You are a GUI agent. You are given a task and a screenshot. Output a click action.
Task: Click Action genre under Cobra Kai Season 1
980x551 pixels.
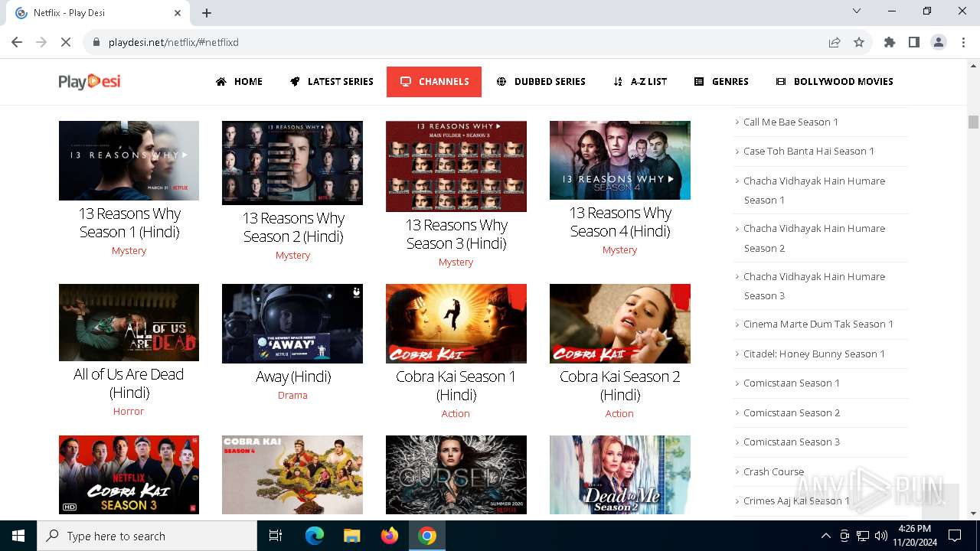point(456,413)
